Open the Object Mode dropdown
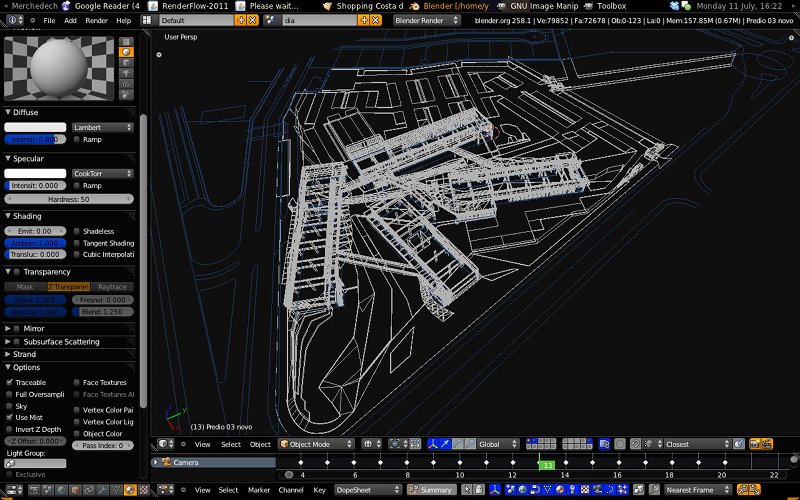The width and height of the screenshot is (800, 500). pos(316,444)
